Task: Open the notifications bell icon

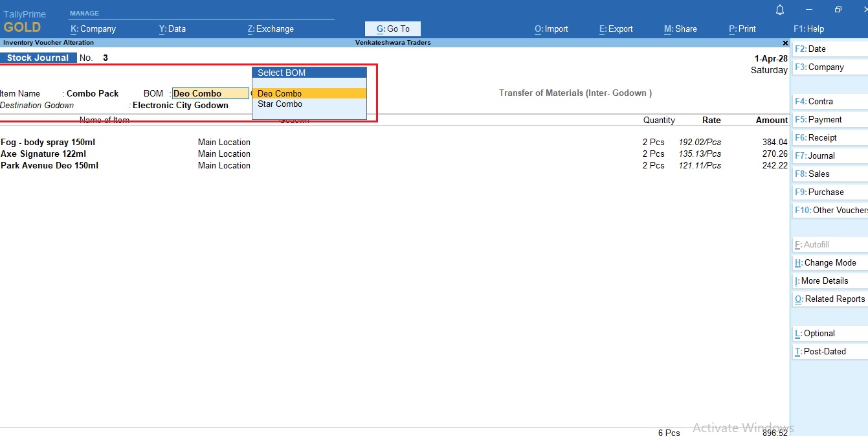Action: tap(779, 10)
